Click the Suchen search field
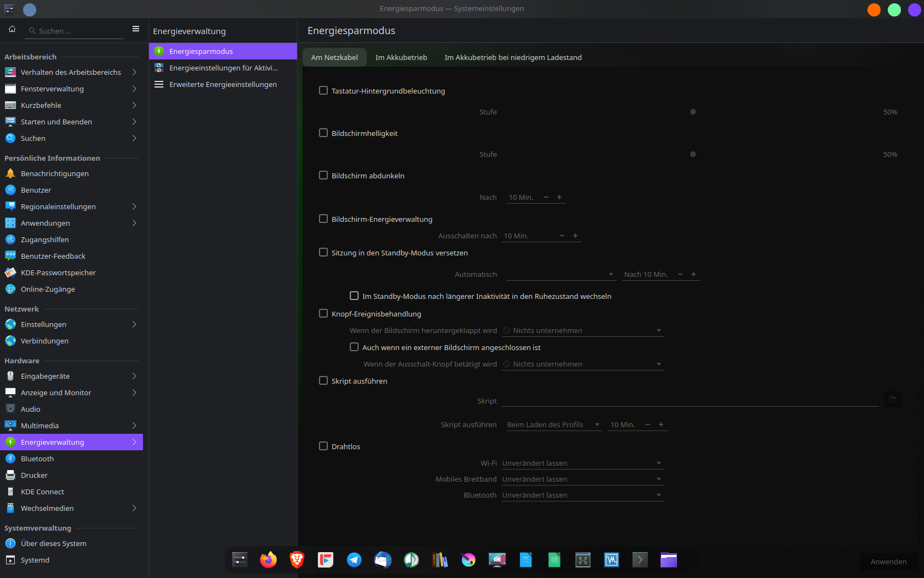Image resolution: width=924 pixels, height=578 pixels. tap(74, 31)
